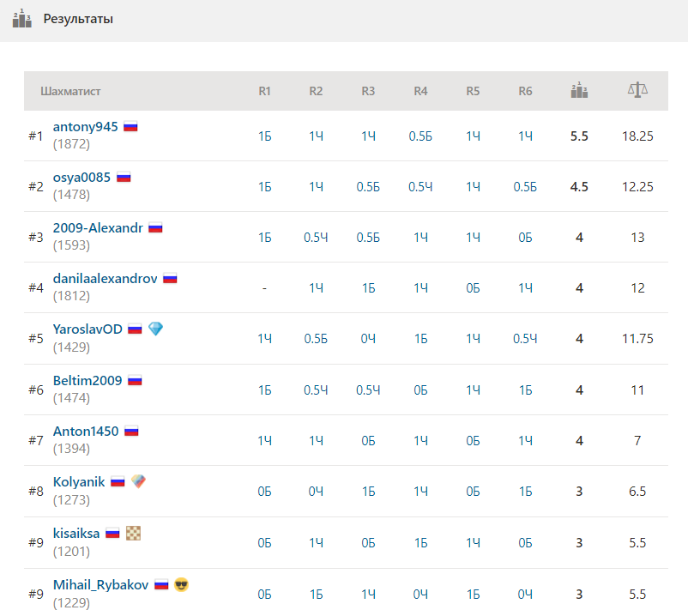Click the Russian flag next to antony945
Viewport: 688px width, 616px height.
click(130, 127)
